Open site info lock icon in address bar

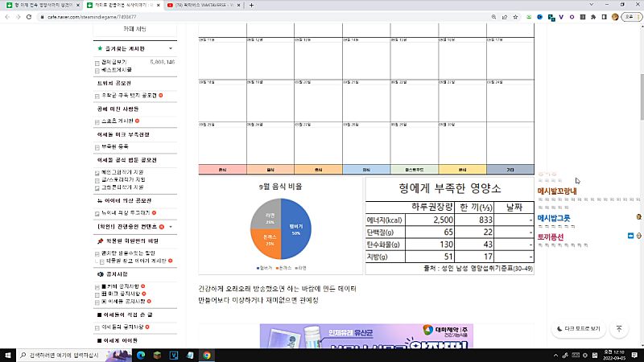[x=42, y=17]
